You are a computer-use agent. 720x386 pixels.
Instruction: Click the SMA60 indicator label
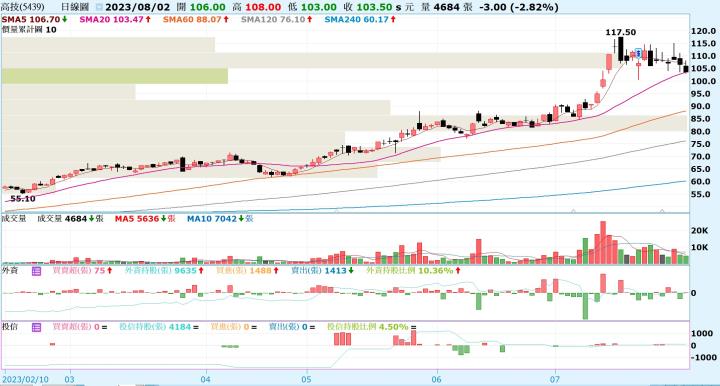point(196,19)
